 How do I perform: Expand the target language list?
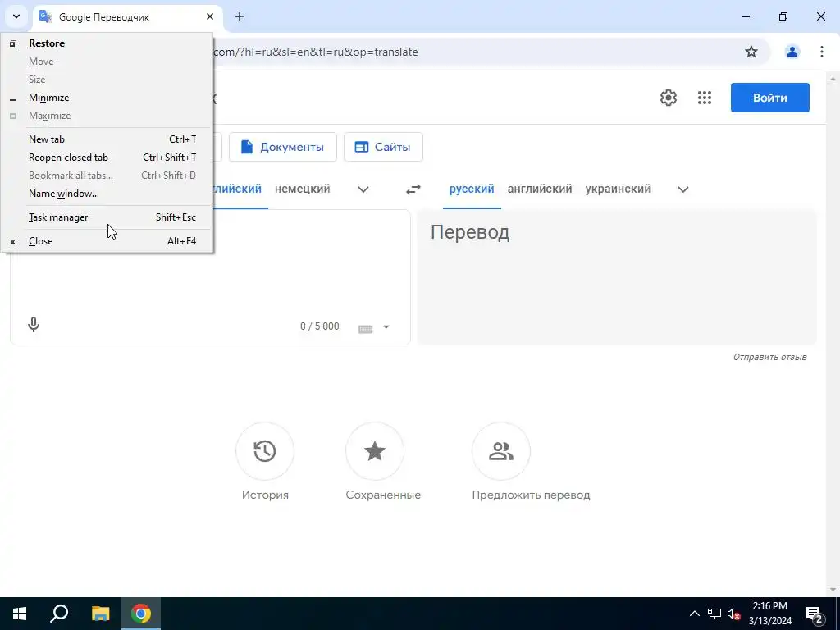(683, 189)
